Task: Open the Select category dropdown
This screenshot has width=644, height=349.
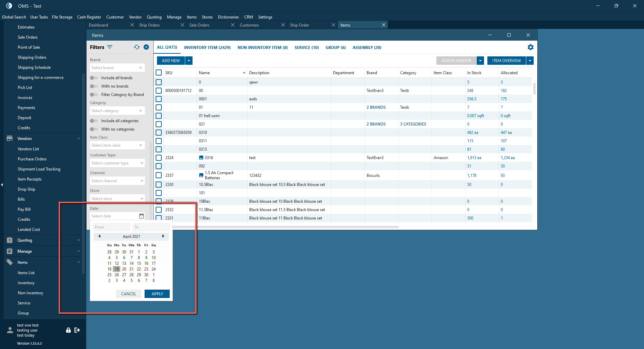Action: [x=117, y=111]
